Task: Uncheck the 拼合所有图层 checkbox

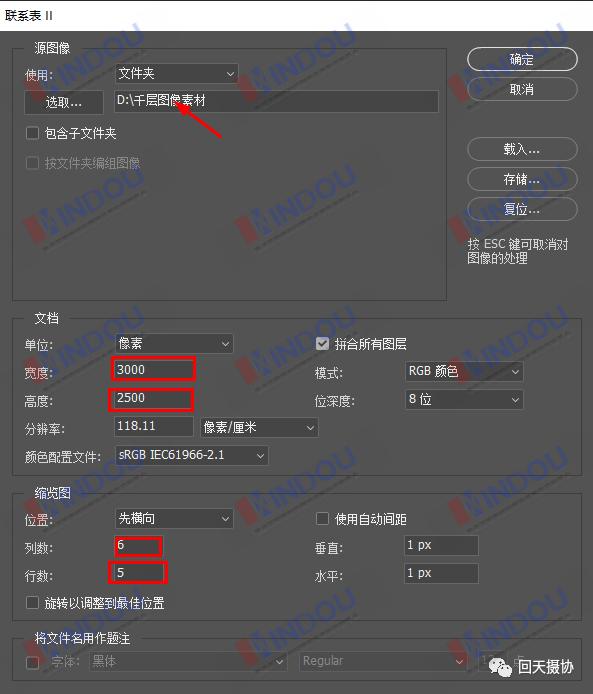Action: (x=322, y=343)
